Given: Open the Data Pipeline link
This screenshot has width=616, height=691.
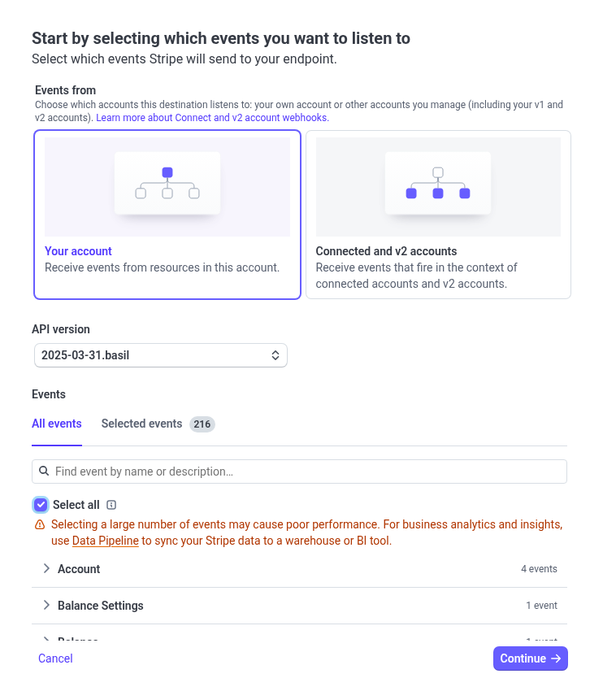Looking at the screenshot, I should pyautogui.click(x=105, y=541).
